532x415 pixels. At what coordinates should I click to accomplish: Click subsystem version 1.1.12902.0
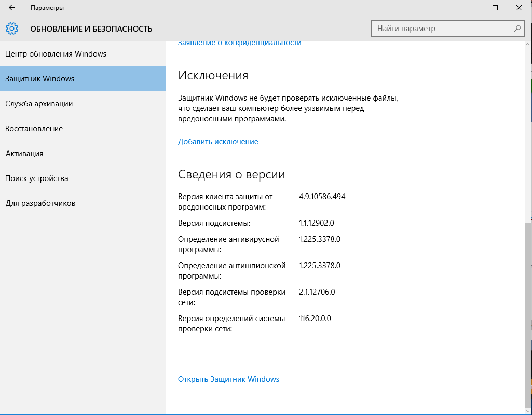pyautogui.click(x=316, y=223)
